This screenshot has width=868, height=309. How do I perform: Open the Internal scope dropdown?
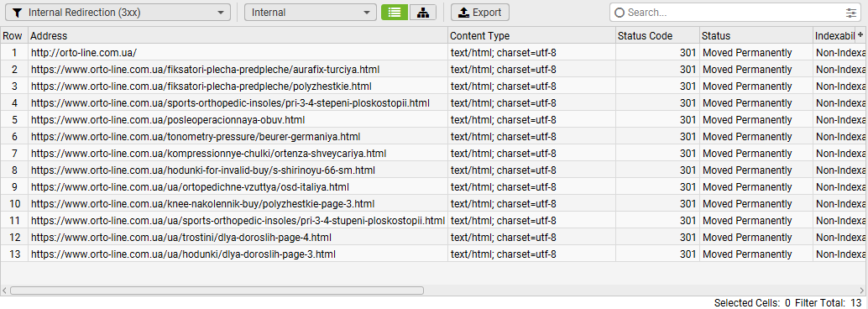pyautogui.click(x=310, y=13)
